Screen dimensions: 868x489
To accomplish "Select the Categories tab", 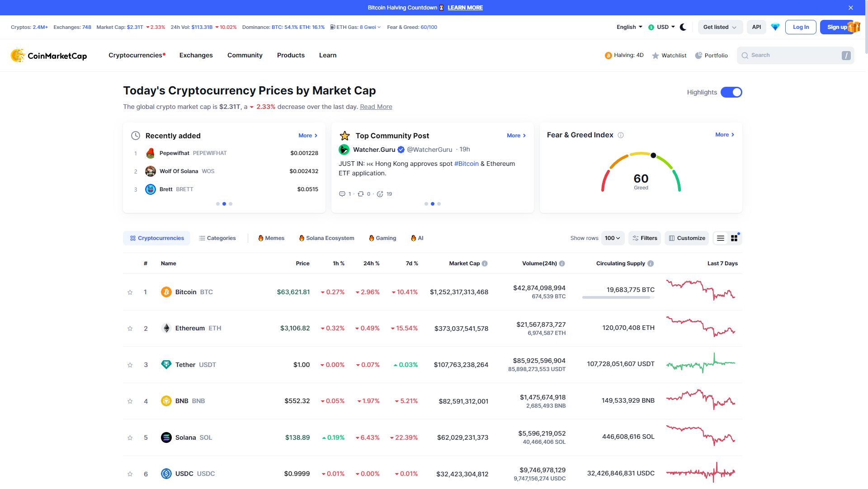I will click(x=217, y=238).
